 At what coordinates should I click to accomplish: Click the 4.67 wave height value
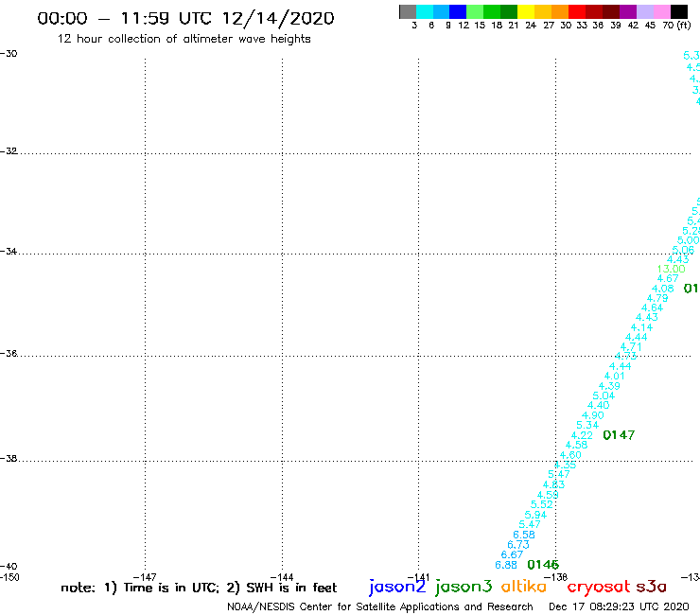click(x=668, y=279)
